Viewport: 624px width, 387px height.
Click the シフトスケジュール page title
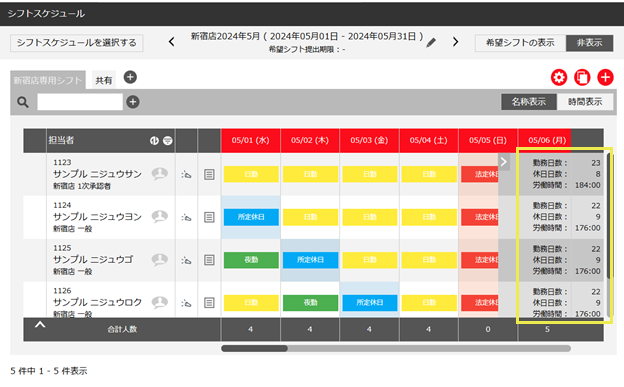[x=46, y=14]
